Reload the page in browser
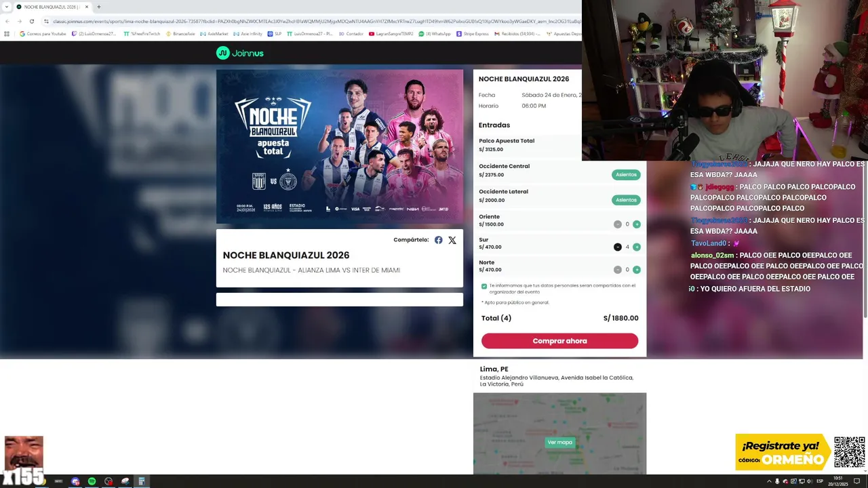Screen dimensions: 868x488 coord(31,21)
